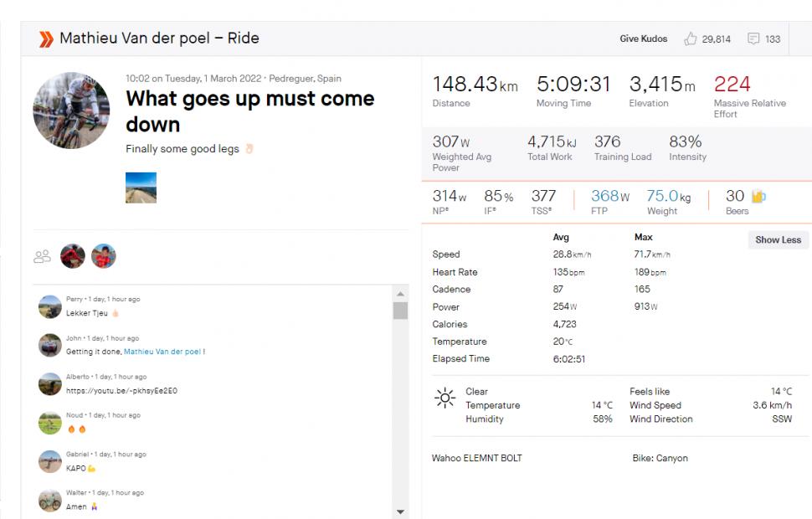Viewport: 812px width, 519px height.
Task: Click the scrollbar down arrow in comments
Action: [400, 511]
